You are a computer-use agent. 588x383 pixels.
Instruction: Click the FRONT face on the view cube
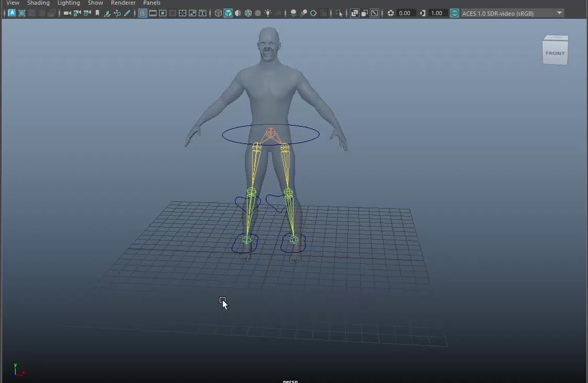(554, 53)
